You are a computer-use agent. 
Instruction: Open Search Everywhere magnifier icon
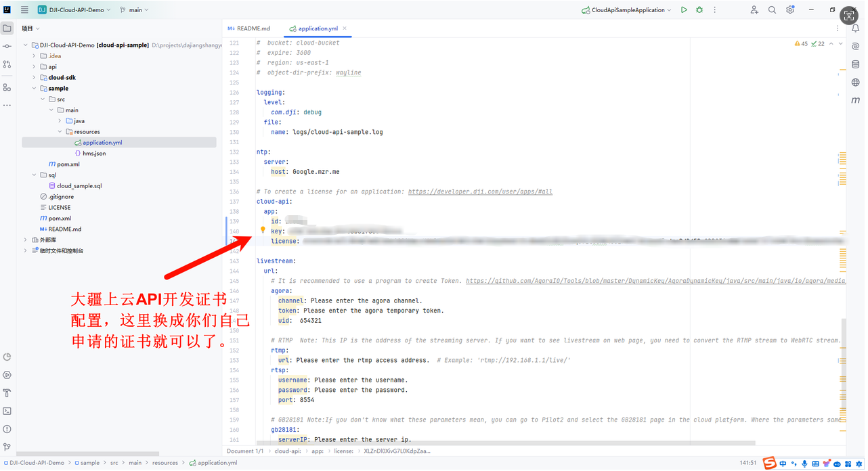coord(772,10)
